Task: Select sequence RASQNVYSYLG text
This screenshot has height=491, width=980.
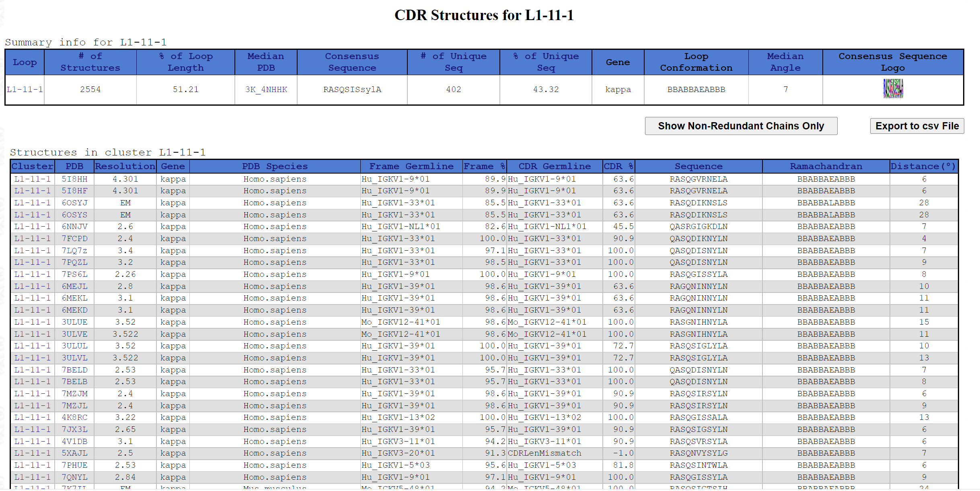Action: pos(699,453)
